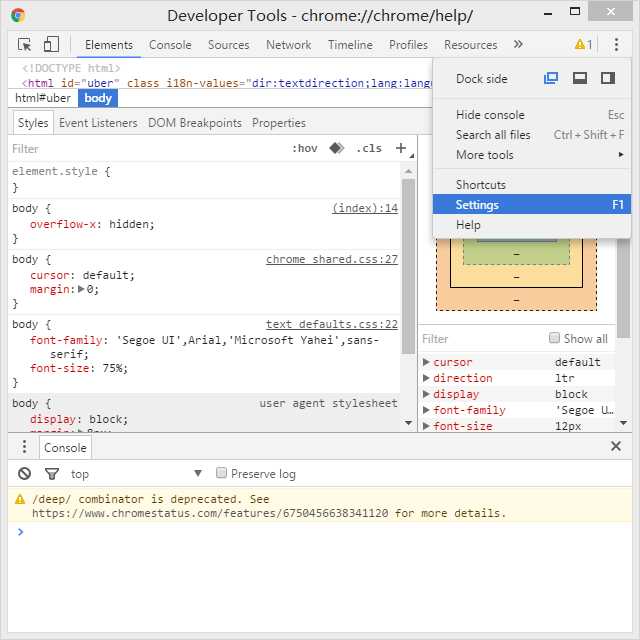The width and height of the screenshot is (640, 640).
Task: Switch to the Profiles tab
Action: tap(408, 44)
